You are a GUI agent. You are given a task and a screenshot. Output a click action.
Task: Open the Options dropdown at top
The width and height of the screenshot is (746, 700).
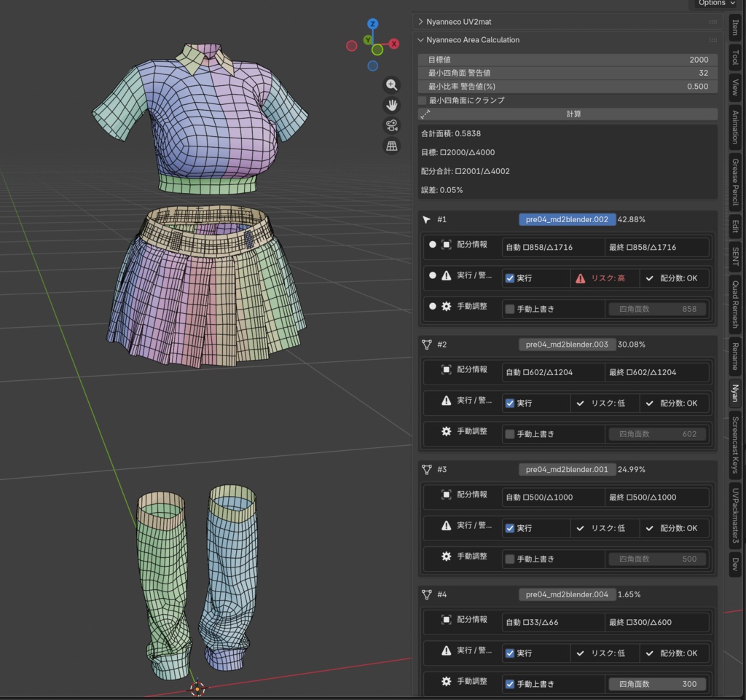tap(716, 4)
